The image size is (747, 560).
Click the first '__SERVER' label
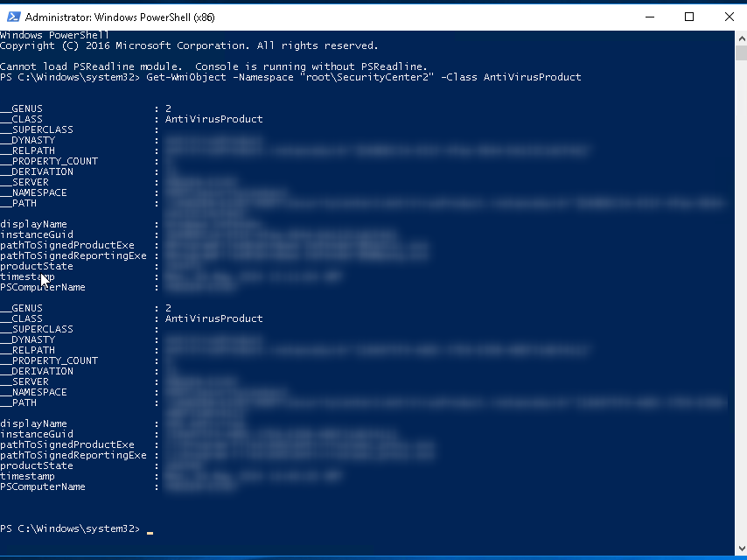tap(24, 182)
